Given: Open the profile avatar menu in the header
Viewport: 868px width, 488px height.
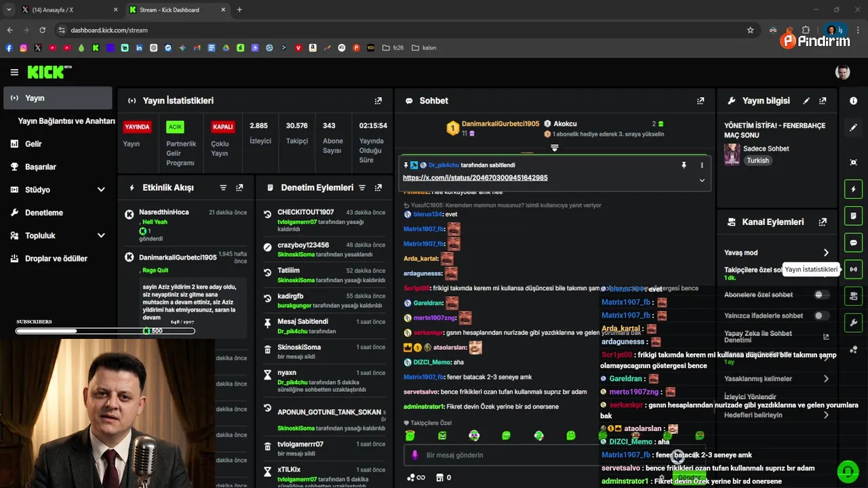Looking at the screenshot, I should point(842,72).
